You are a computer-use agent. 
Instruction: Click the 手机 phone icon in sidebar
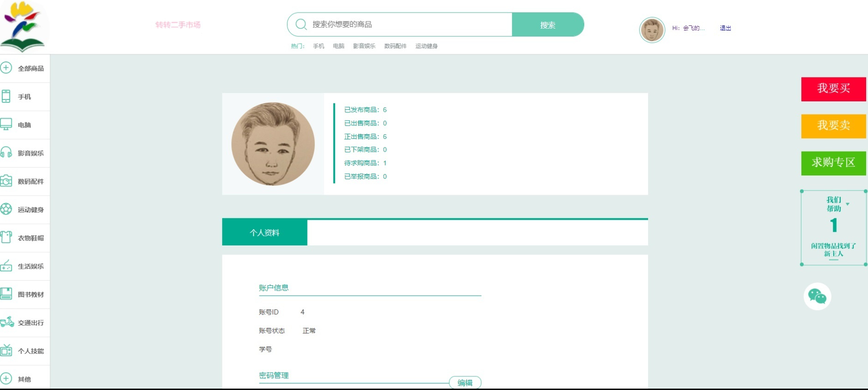(x=6, y=96)
